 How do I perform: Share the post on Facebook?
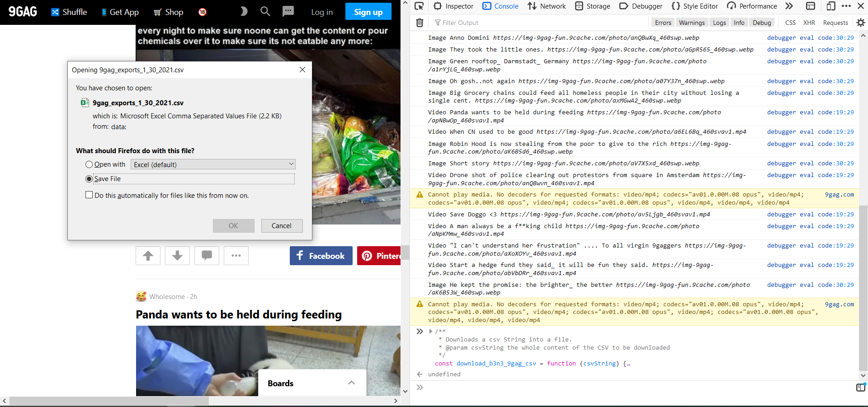click(321, 256)
